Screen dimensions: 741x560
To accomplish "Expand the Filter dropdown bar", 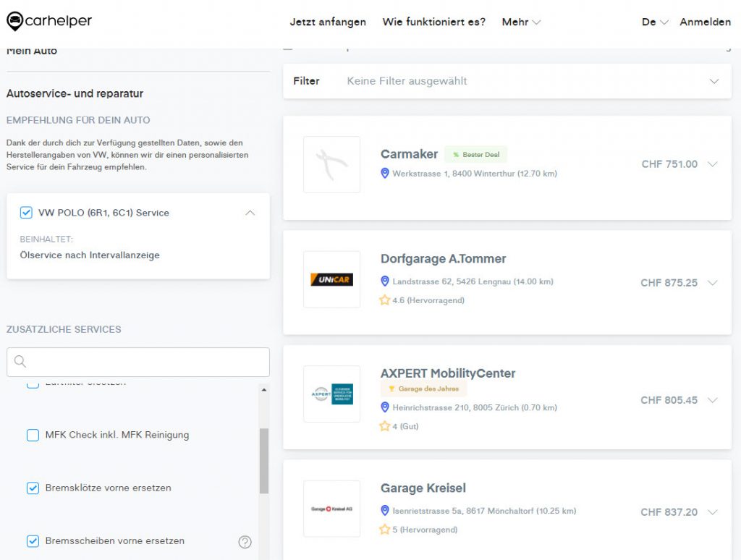I will 714,81.
